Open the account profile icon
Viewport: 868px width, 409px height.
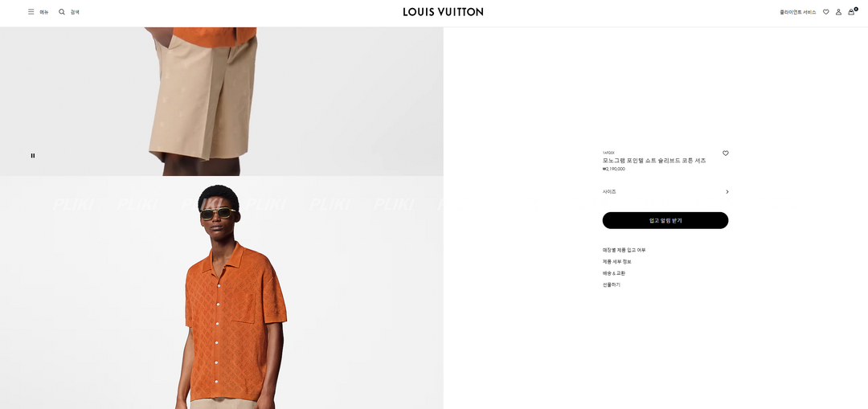838,11
